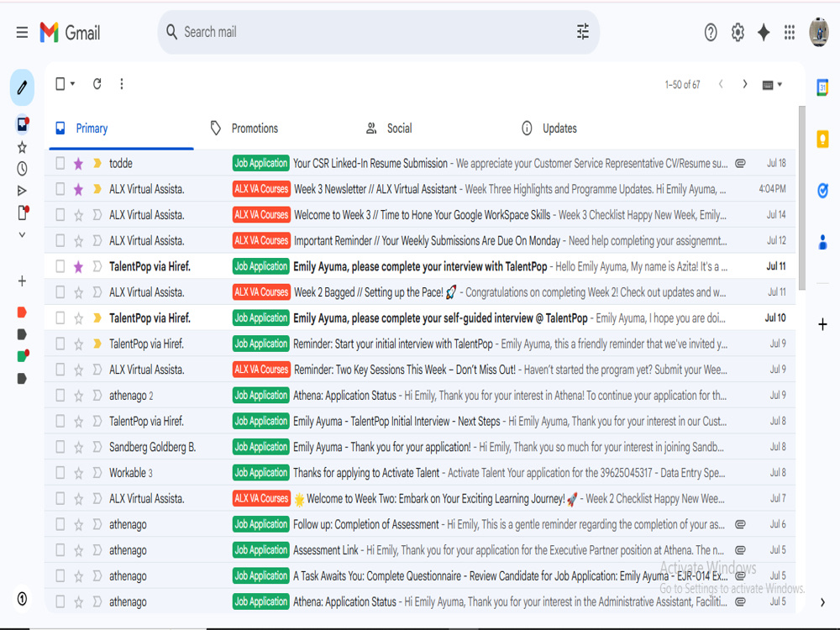Go to next page of emails
Screen dimensions: 840x630
pyautogui.click(x=744, y=84)
